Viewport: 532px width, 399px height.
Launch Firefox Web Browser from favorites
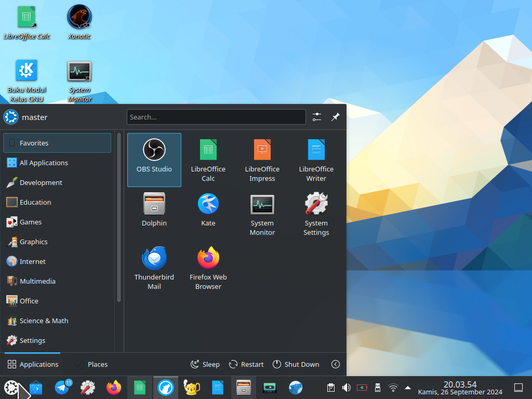[208, 268]
